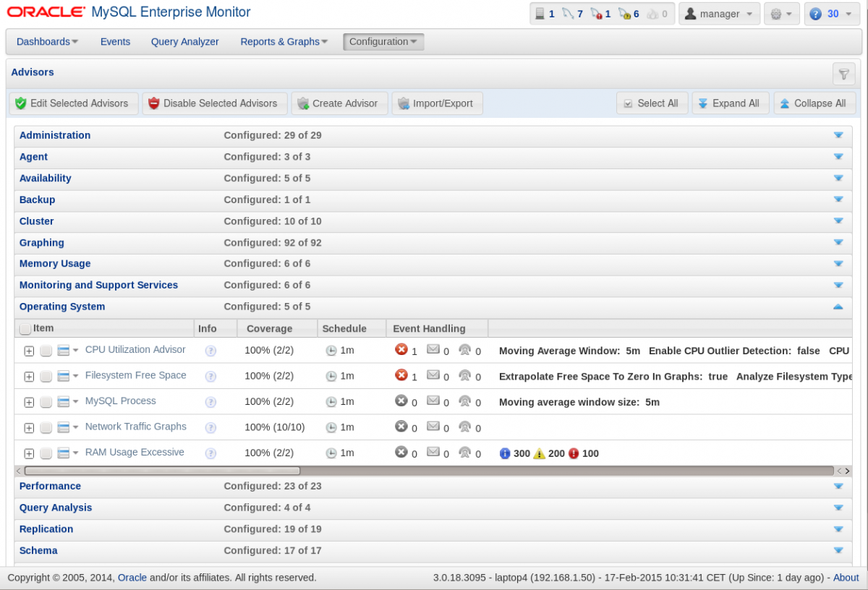This screenshot has width=868, height=590.
Task: Click the Expand All button
Action: [730, 103]
